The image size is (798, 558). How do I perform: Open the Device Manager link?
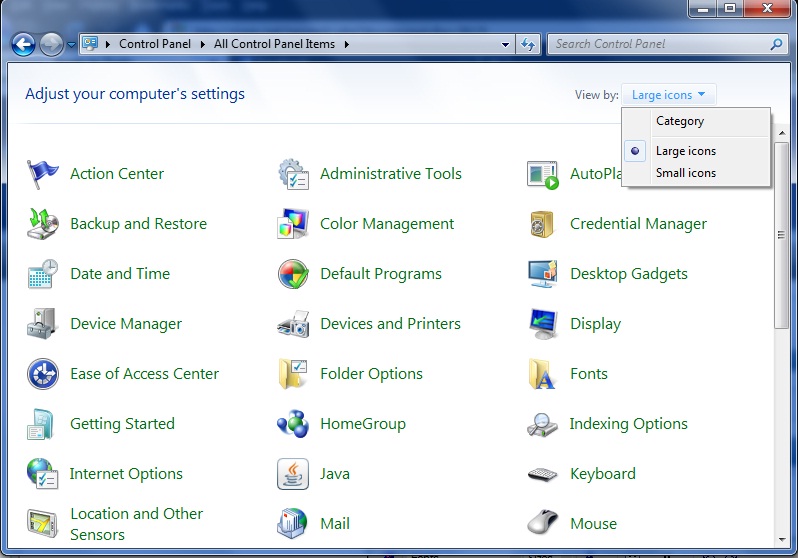click(126, 324)
